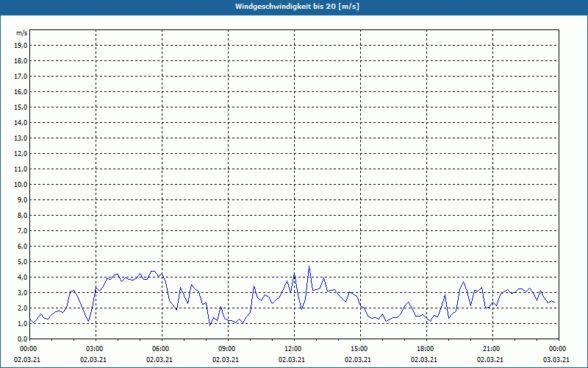The image size is (588, 368).
Task: Click the 12,0 y-axis tick label
Action: pos(21,154)
